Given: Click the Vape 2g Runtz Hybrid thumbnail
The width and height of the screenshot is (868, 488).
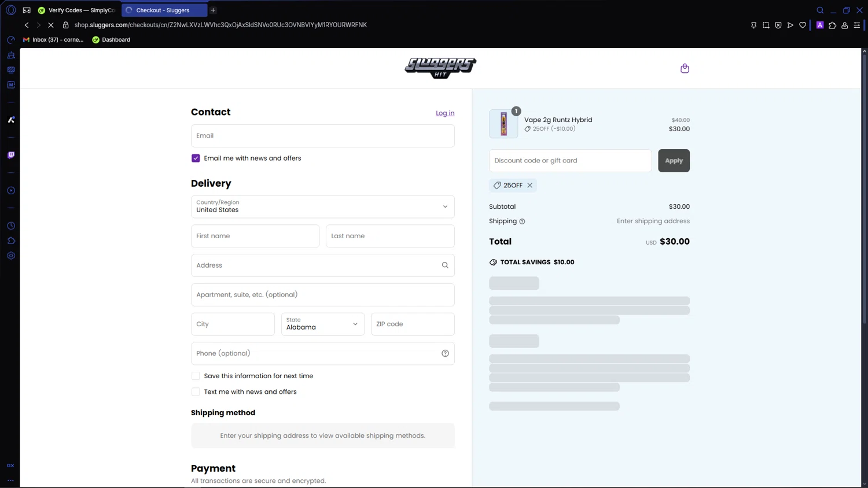Looking at the screenshot, I should pyautogui.click(x=503, y=124).
